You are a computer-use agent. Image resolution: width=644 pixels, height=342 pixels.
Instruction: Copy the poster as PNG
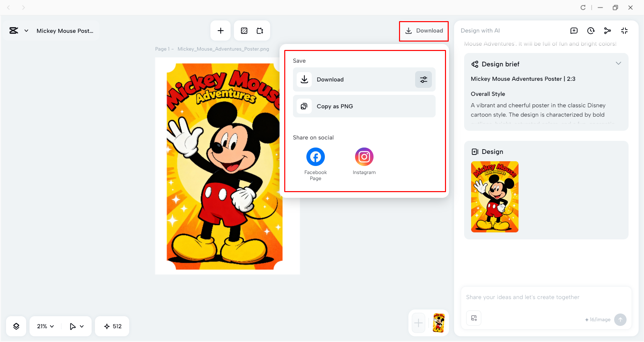(364, 106)
